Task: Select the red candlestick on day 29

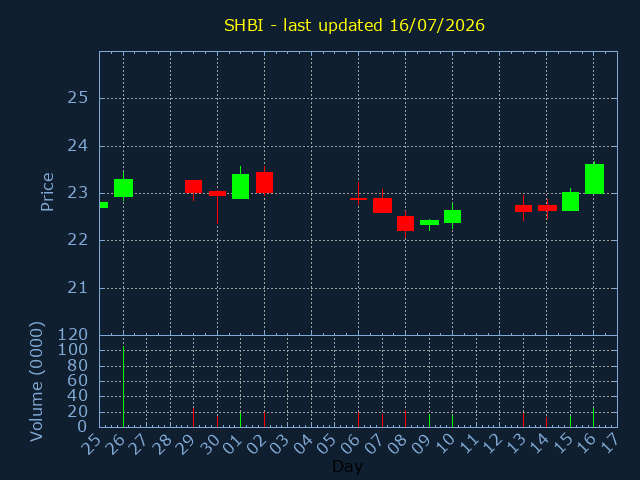Action: pyautogui.click(x=193, y=187)
